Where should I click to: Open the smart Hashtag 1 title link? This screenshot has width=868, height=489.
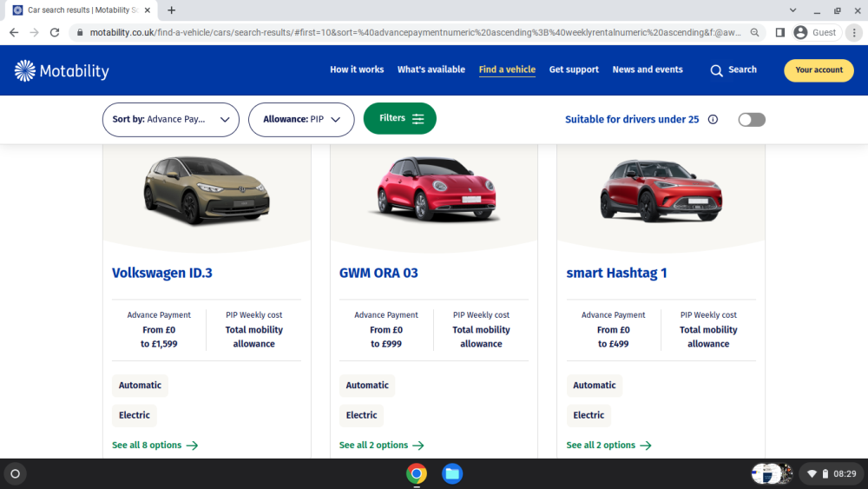616,273
